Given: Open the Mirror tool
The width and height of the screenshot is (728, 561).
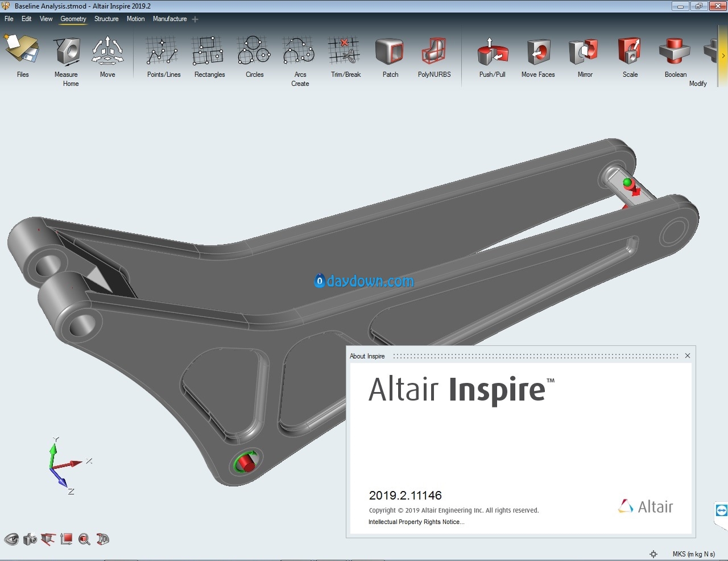Looking at the screenshot, I should click(x=584, y=52).
